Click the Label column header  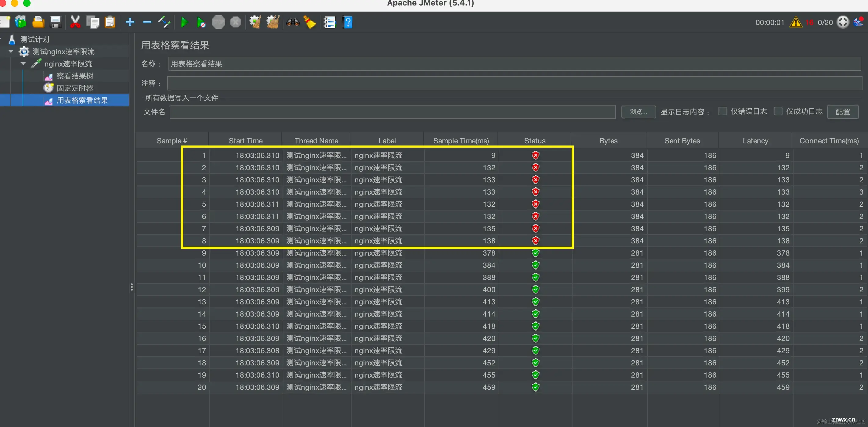click(387, 141)
